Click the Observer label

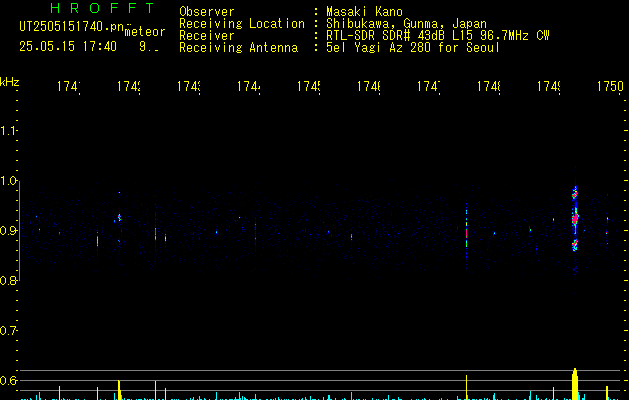(x=207, y=11)
